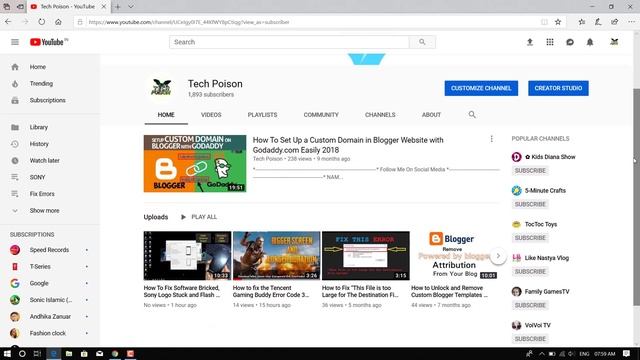Open new browser tab
Image resolution: width=640 pixels, height=360 pixels.
pyautogui.click(x=118, y=7)
